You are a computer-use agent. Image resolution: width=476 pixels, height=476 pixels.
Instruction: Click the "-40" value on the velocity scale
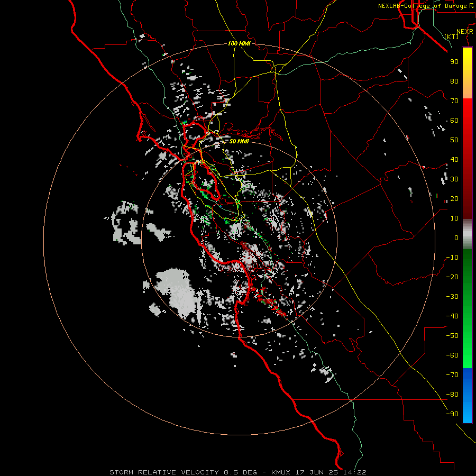click(452, 316)
